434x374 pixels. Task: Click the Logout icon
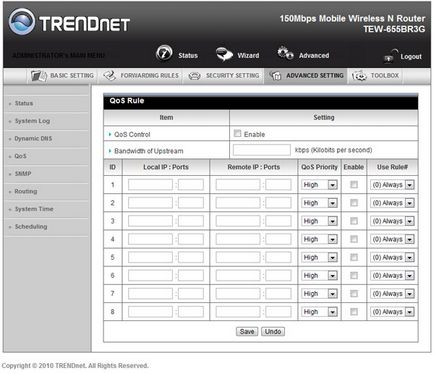point(391,56)
